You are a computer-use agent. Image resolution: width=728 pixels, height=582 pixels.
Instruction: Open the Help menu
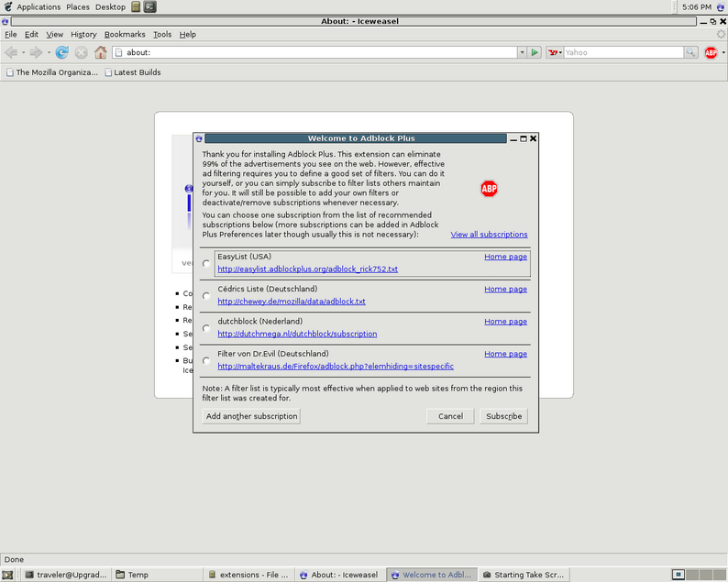pyautogui.click(x=188, y=34)
